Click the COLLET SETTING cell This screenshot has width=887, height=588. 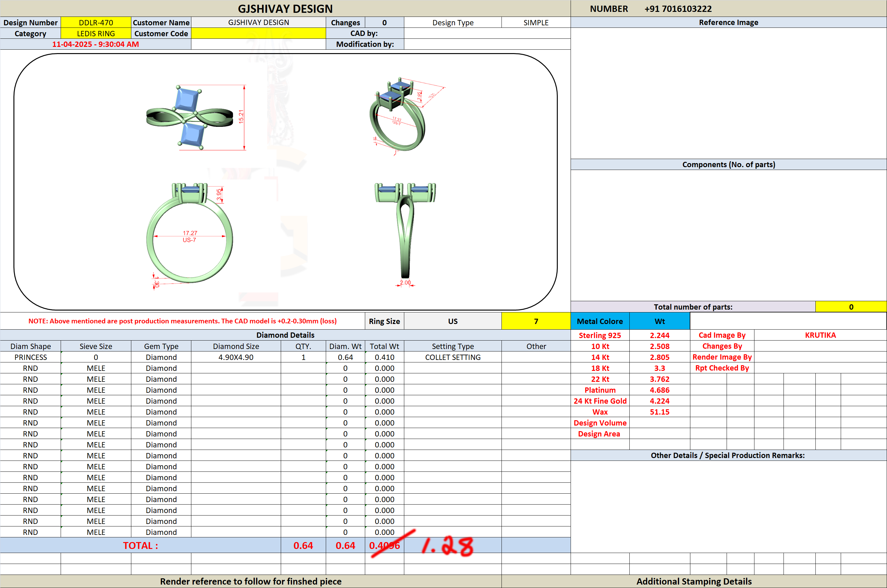(x=452, y=357)
